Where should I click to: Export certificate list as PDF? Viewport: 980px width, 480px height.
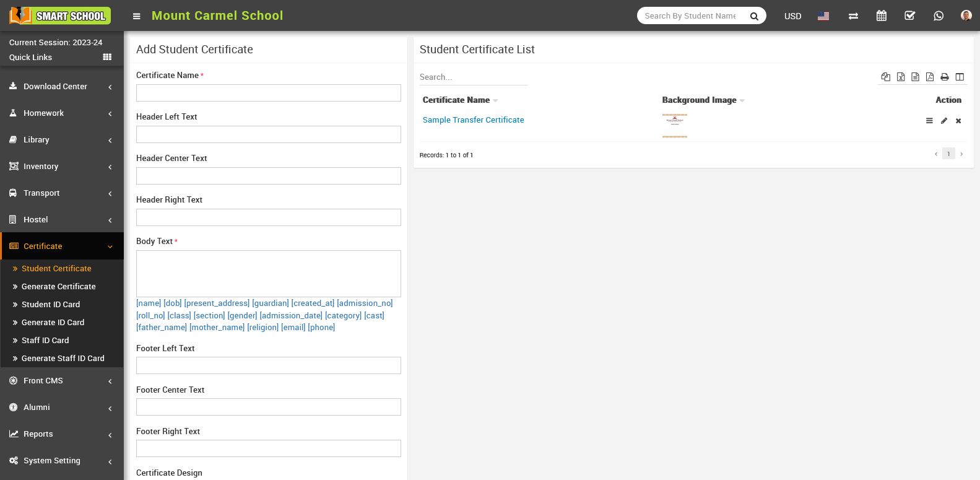(x=930, y=77)
